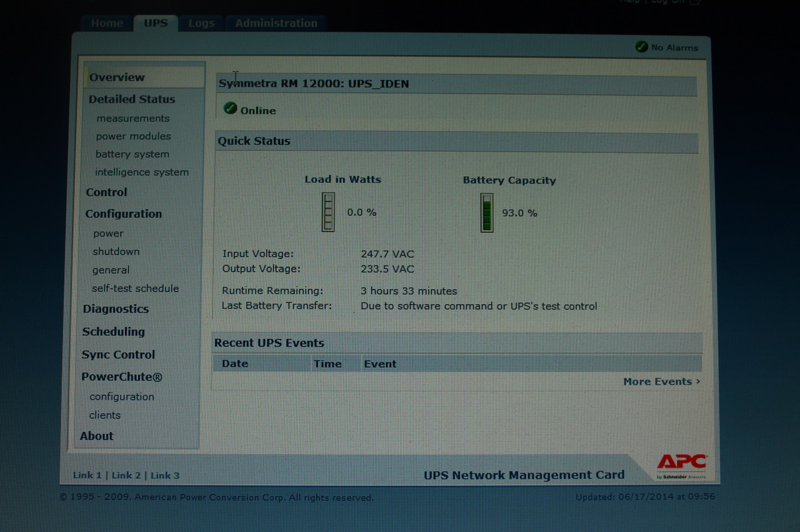Open the Scheduling section
Image resolution: width=800 pixels, height=532 pixels.
tap(113, 332)
